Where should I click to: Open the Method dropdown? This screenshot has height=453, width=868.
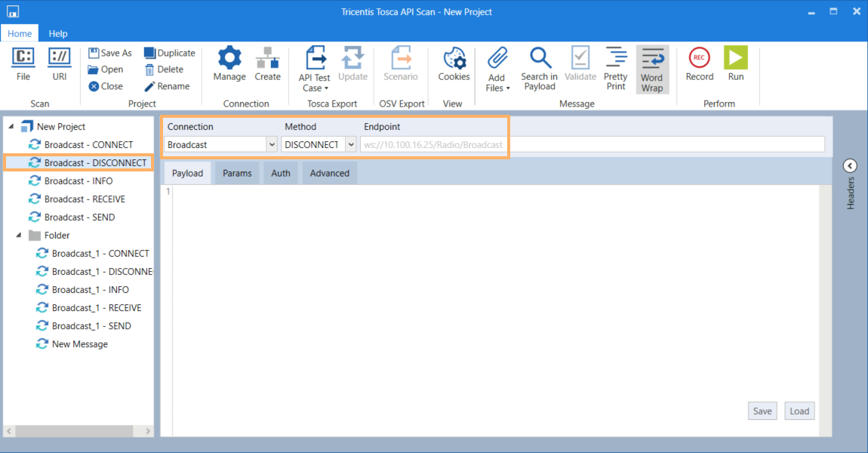[351, 144]
